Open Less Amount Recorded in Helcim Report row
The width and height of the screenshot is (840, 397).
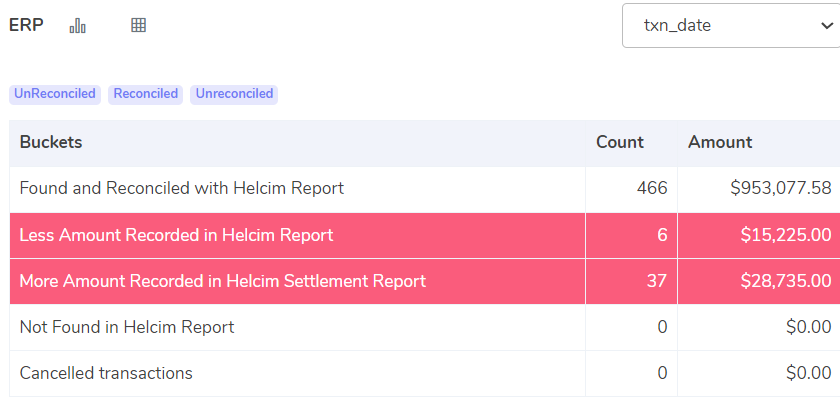(425, 235)
